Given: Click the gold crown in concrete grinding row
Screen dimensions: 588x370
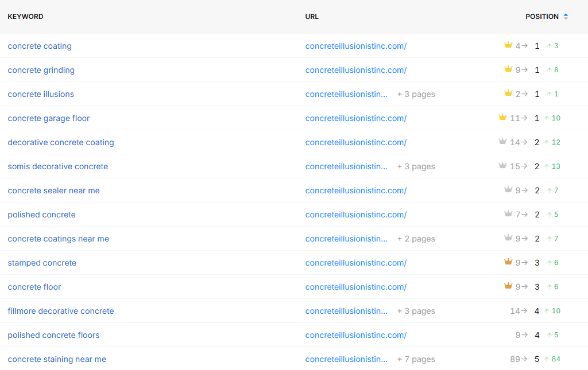Looking at the screenshot, I should (x=508, y=69).
